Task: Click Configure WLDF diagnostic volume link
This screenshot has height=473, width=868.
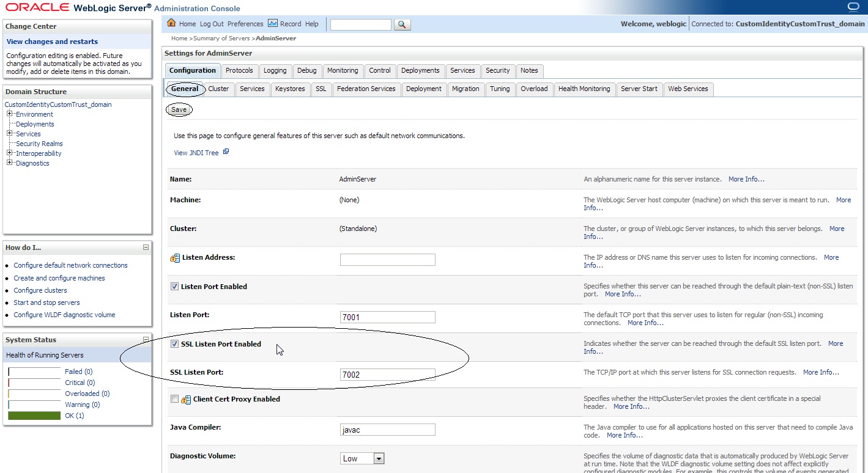Action: (64, 315)
